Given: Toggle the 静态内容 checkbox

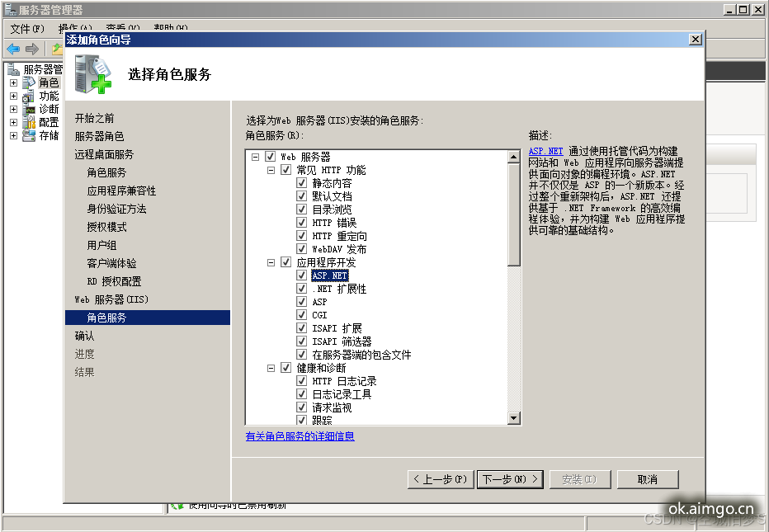Looking at the screenshot, I should click(x=302, y=183).
